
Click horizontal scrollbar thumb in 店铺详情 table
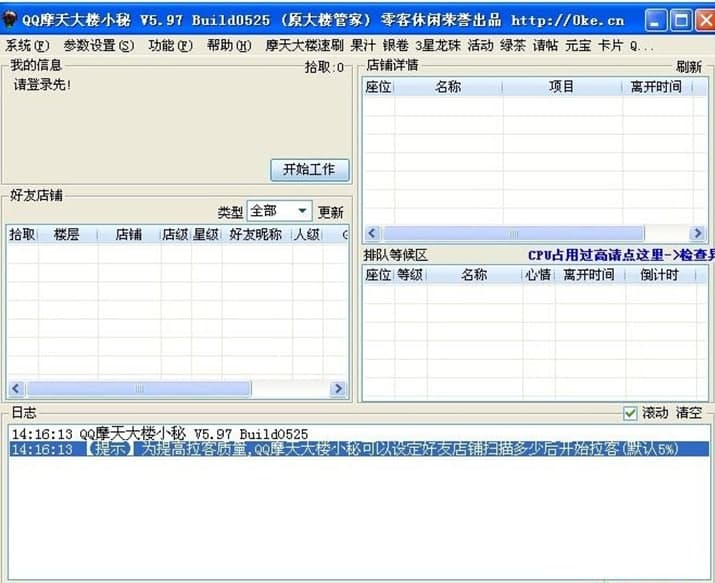click(514, 233)
